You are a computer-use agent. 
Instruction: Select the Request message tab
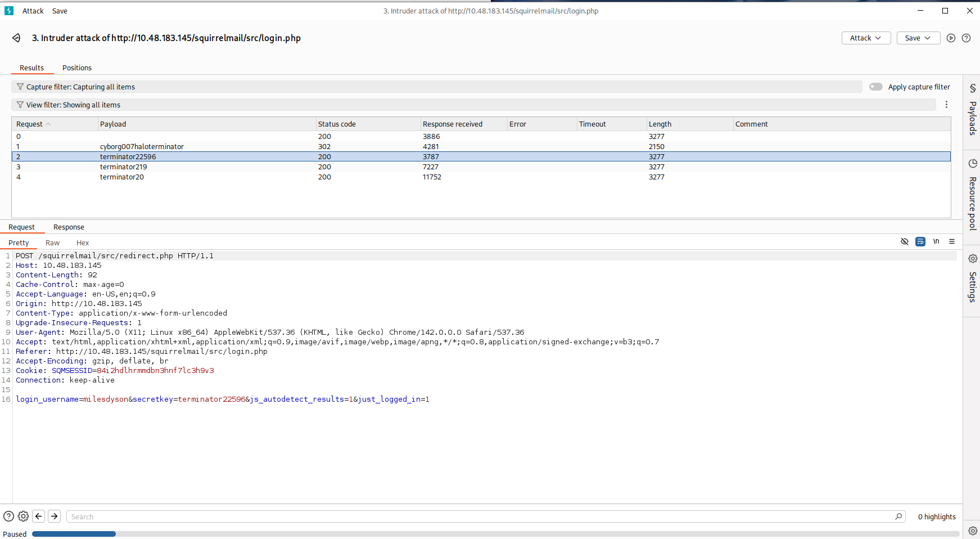coord(21,227)
